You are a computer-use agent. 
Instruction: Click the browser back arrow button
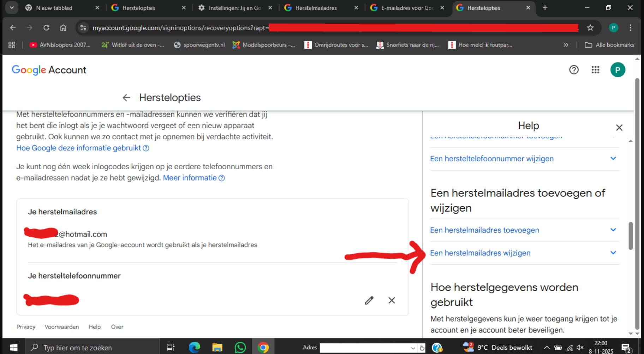pyautogui.click(x=13, y=28)
